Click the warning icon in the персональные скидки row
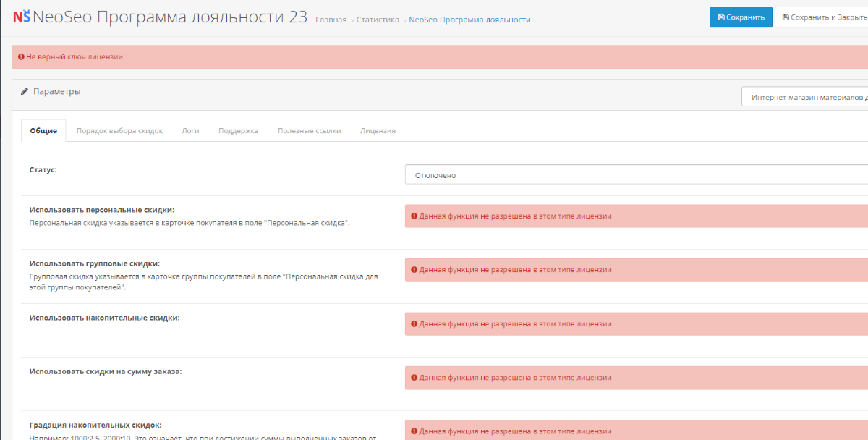Viewport: 868px width, 440px height. [414, 216]
